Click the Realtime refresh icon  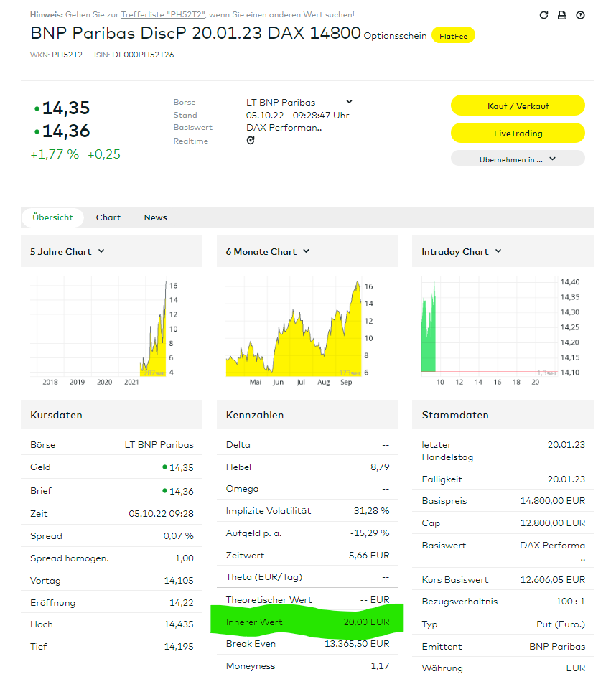coord(251,141)
